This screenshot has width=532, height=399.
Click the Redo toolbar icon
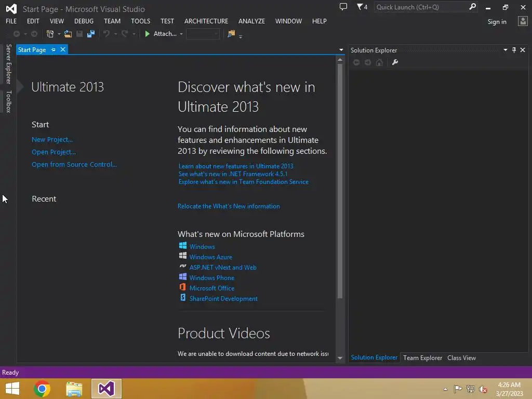(125, 34)
